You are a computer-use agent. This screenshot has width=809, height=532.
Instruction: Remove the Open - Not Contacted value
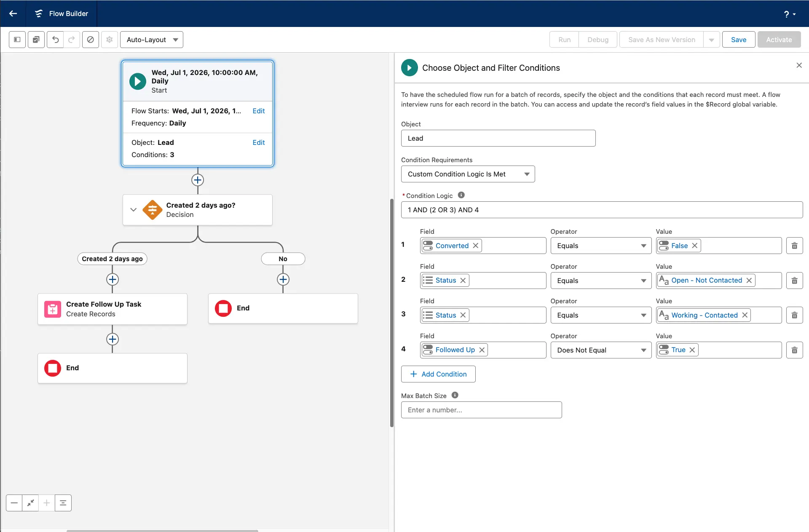click(x=749, y=281)
